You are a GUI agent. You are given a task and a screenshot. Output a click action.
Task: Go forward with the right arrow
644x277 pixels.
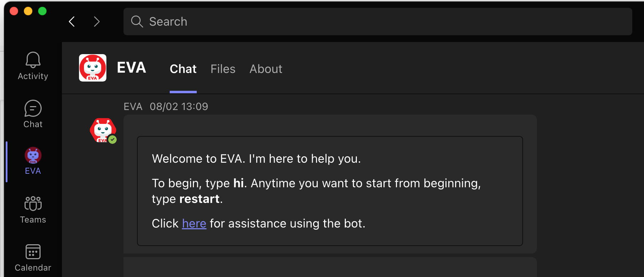click(x=96, y=22)
